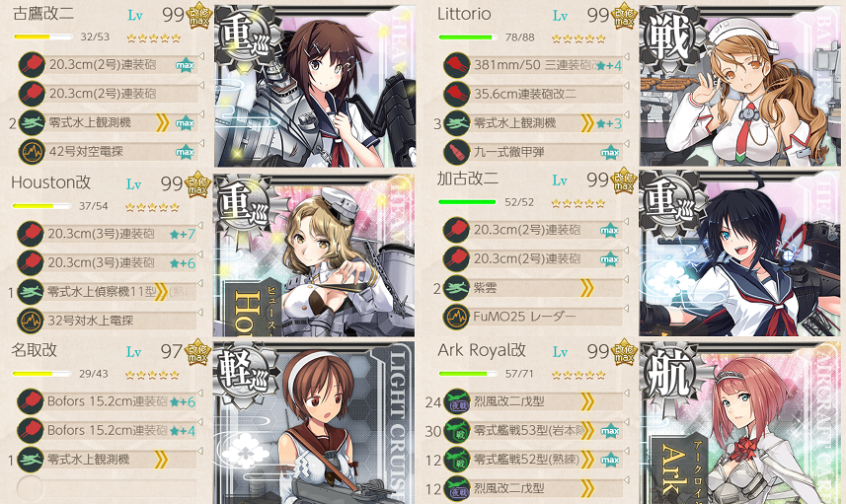
Task: Select the 零式水上偵察機11型 equipment row
Action: click(107, 292)
